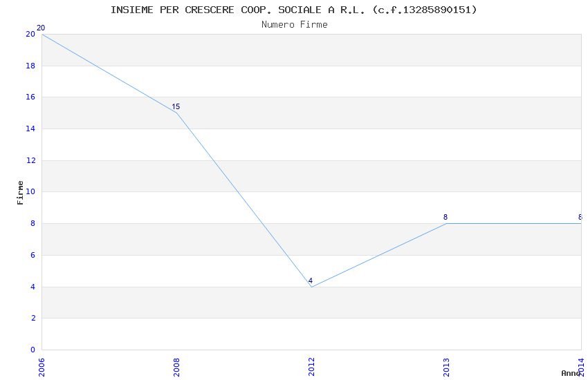Select the 2014 x-axis year label
This screenshot has height=380, width=588.
click(581, 368)
